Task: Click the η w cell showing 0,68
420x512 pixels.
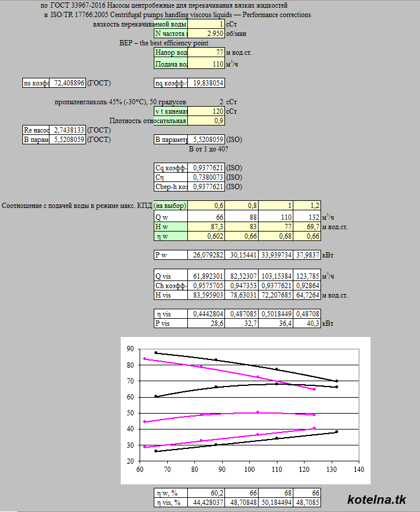Action: click(276, 236)
